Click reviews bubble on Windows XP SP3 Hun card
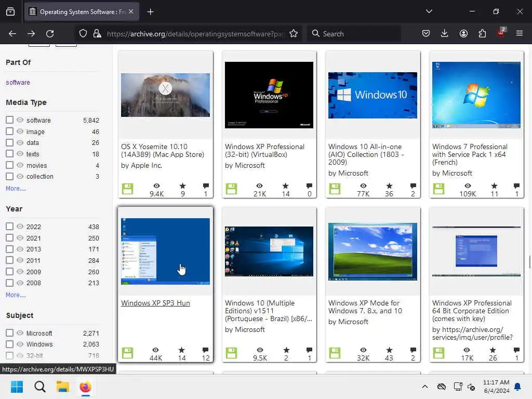The height and width of the screenshot is (399, 532). pos(205,350)
